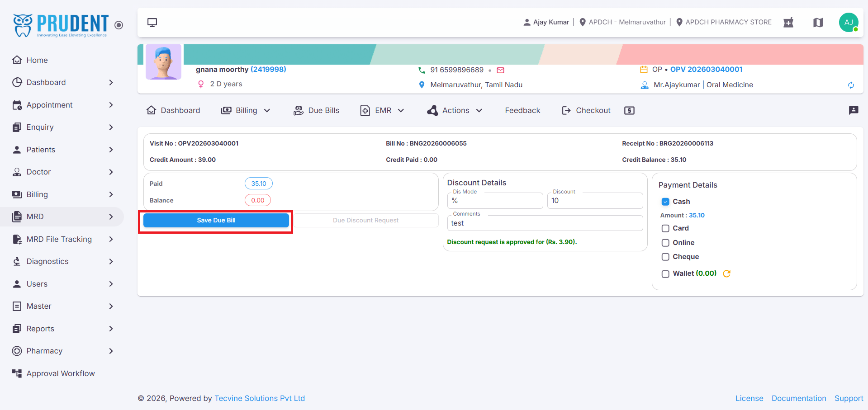Open the Documentation link

click(799, 398)
